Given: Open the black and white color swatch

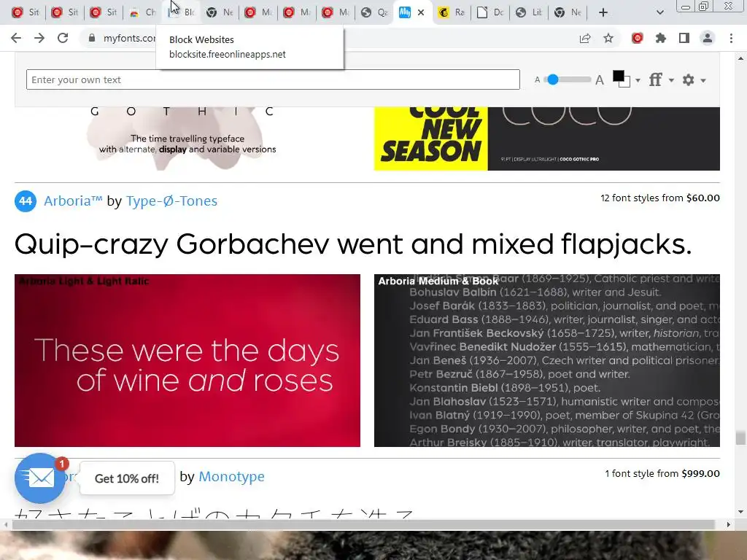Looking at the screenshot, I should click(622, 79).
